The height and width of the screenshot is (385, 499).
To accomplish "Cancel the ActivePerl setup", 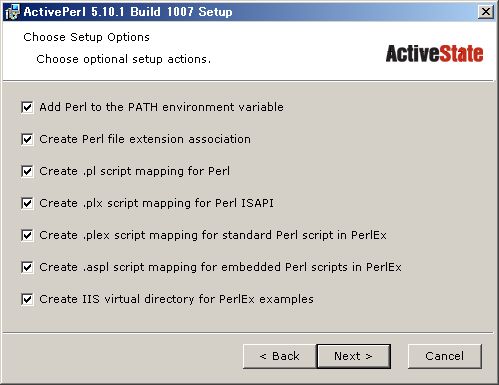I will tap(445, 356).
